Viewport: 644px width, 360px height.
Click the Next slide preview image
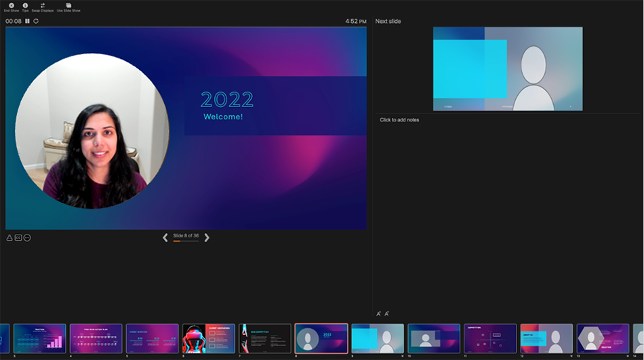tap(508, 68)
